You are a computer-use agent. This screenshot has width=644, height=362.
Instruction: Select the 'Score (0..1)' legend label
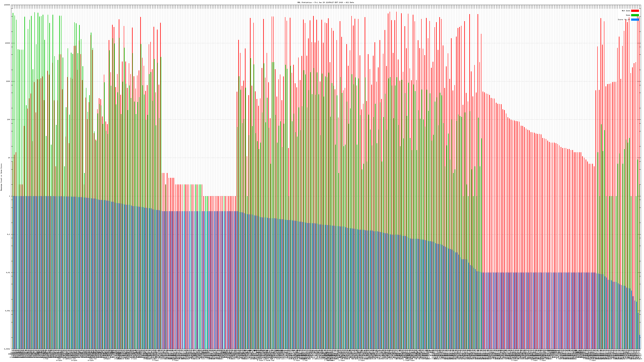624,20
